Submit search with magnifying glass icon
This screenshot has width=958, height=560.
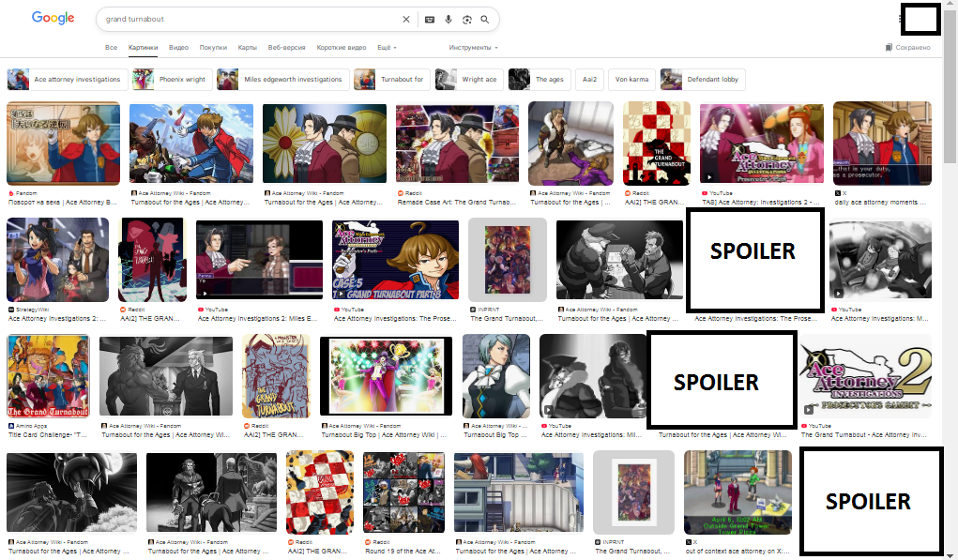484,20
